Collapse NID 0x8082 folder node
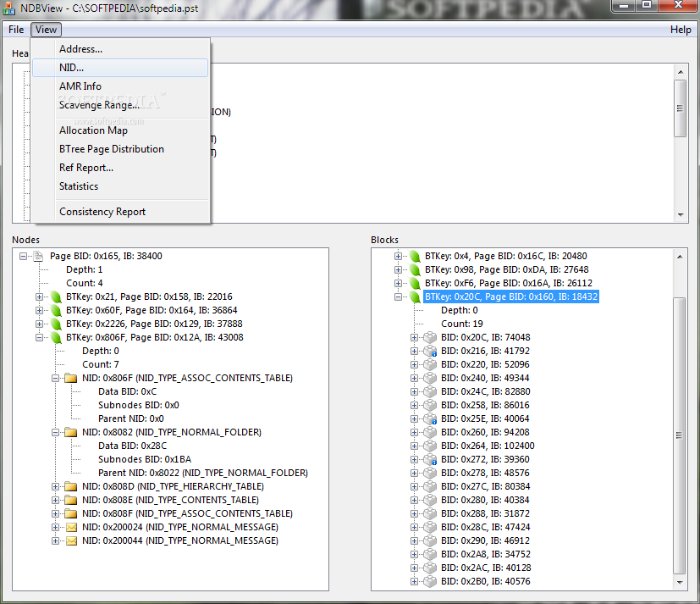 55,432
